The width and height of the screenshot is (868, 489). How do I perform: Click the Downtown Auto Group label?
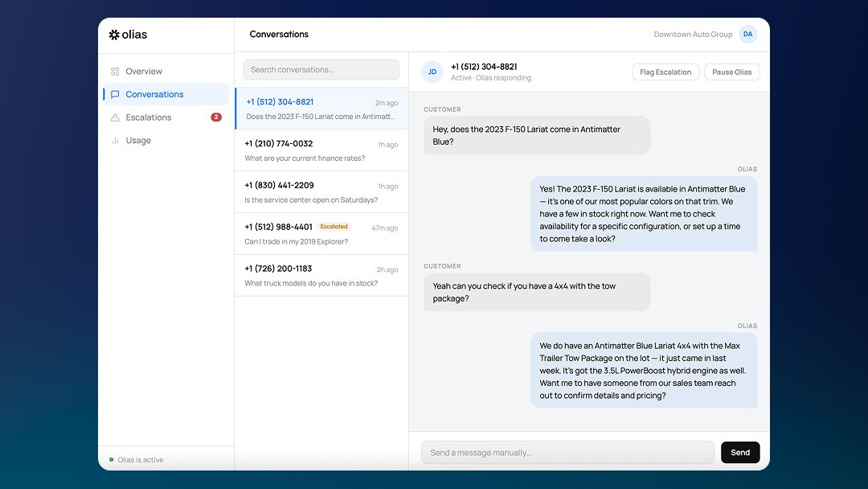point(692,34)
